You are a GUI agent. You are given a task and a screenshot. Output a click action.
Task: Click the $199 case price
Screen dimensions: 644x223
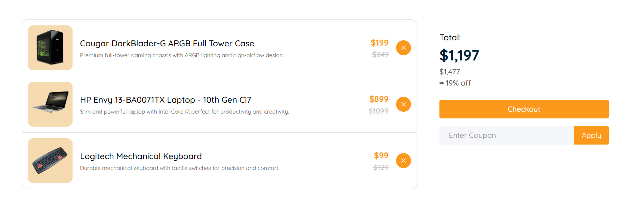[x=380, y=43]
